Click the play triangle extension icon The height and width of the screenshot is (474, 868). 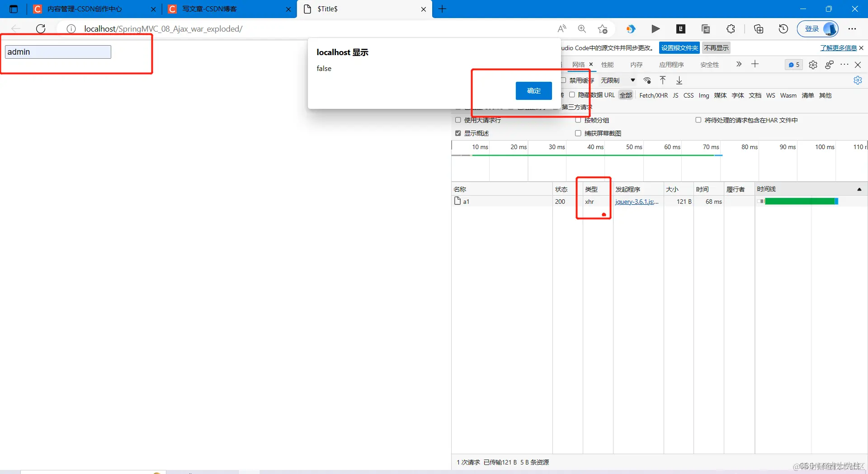[656, 29]
